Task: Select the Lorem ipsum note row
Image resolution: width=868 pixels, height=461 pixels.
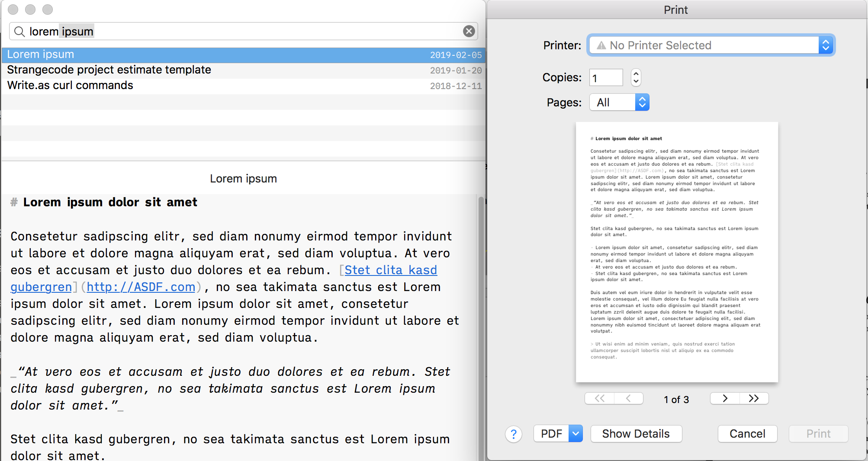Action: (244, 55)
